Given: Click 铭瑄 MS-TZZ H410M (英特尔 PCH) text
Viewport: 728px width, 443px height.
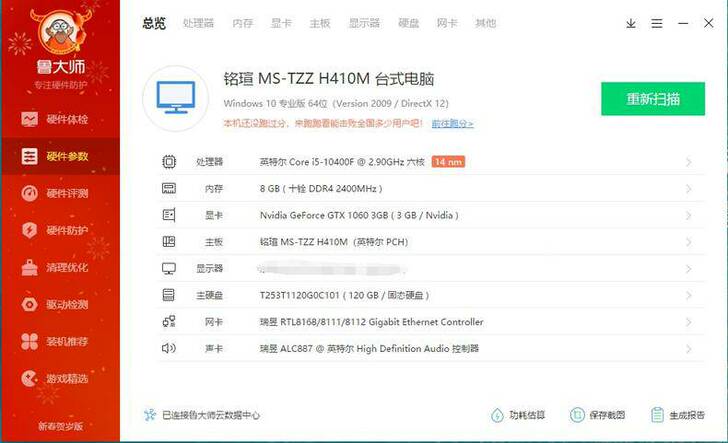Looking at the screenshot, I should coord(334,242).
